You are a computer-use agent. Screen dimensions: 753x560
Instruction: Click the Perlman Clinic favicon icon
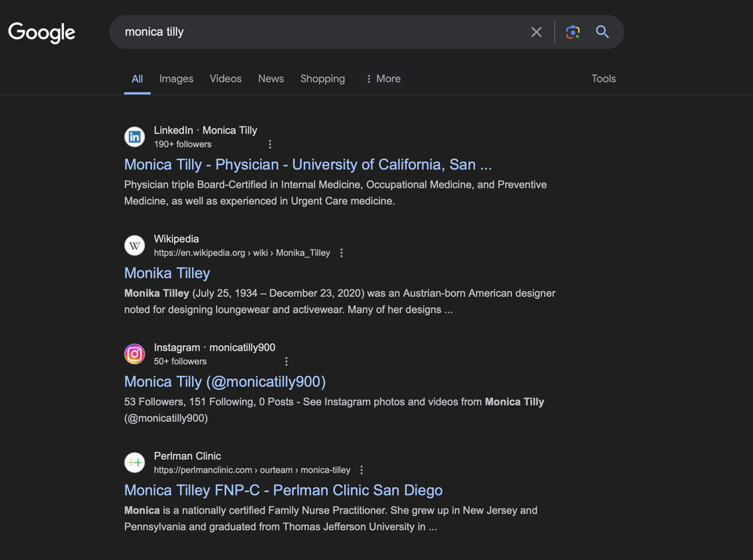pyautogui.click(x=134, y=463)
